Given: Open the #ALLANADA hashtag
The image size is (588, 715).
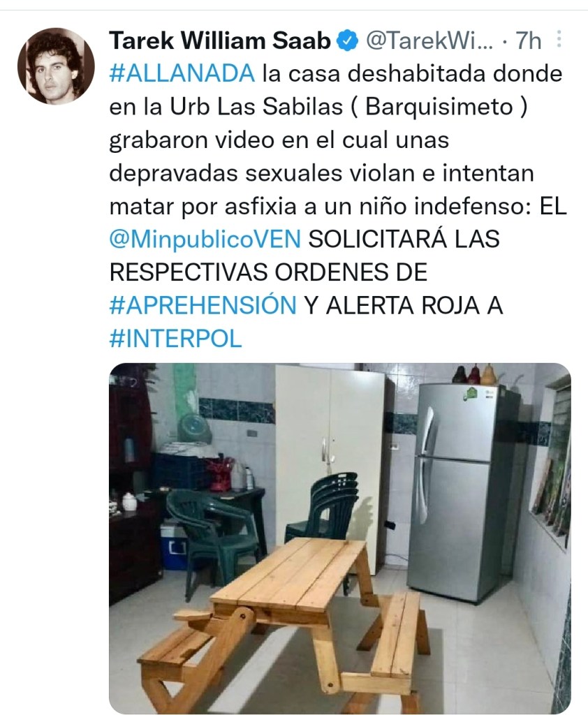Looking at the screenshot, I should pos(182,73).
